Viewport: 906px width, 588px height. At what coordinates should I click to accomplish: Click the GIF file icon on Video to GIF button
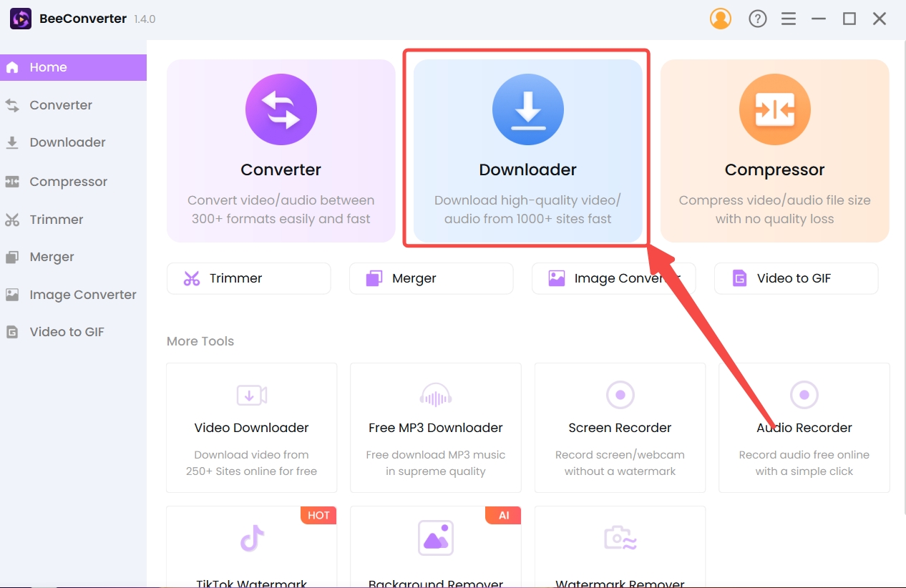[739, 278]
